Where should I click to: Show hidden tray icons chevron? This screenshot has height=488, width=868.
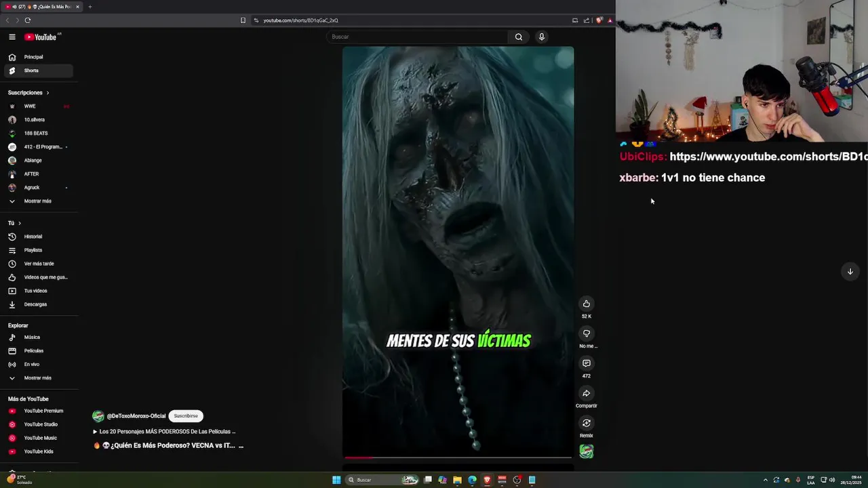[766, 480]
